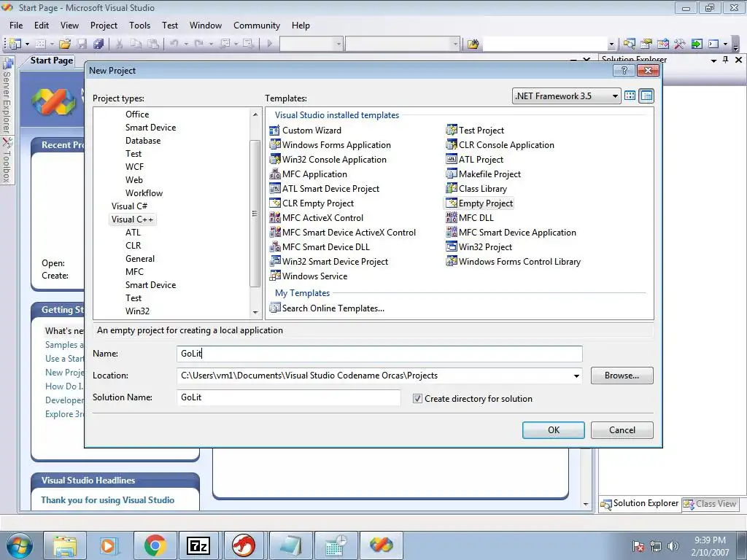747x560 pixels.
Task: Select the MFC Application template
Action: tap(309, 174)
